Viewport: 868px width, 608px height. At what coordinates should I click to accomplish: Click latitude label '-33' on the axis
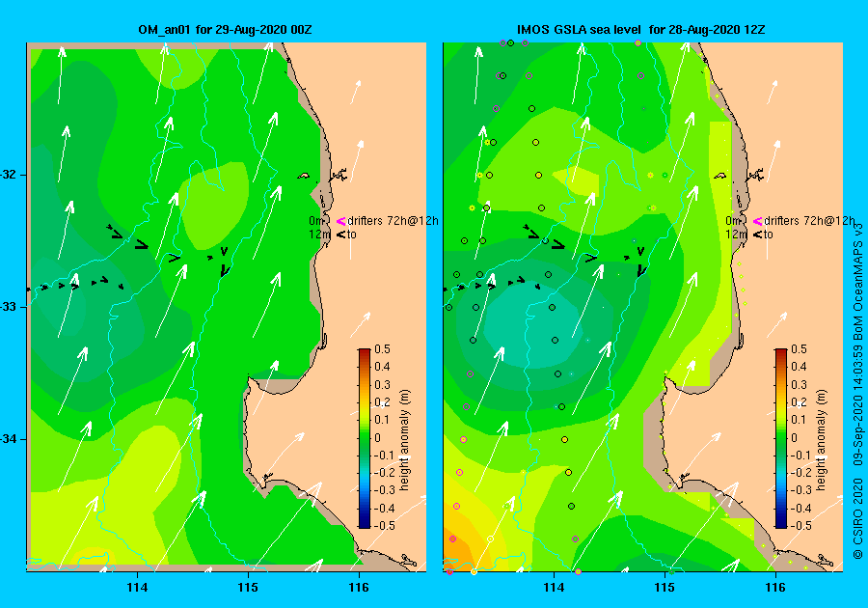pos(9,307)
